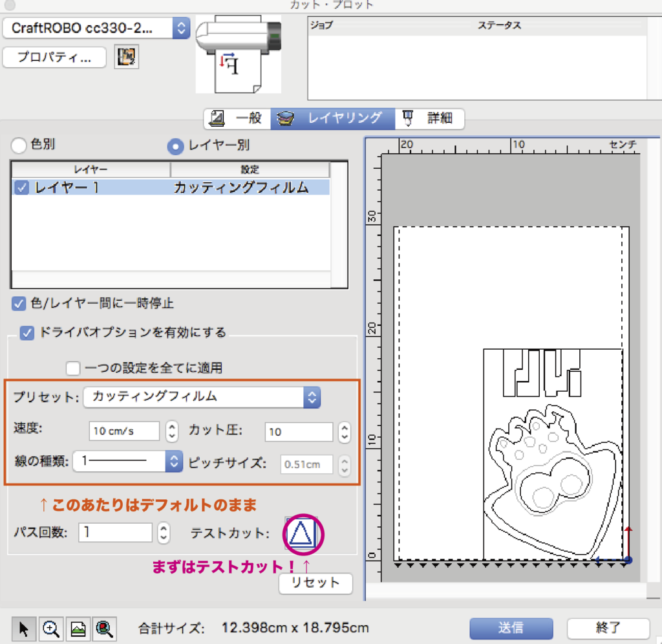Click the 終了 exit button
Screen dimensions: 662x644
pyautogui.click(x=608, y=628)
